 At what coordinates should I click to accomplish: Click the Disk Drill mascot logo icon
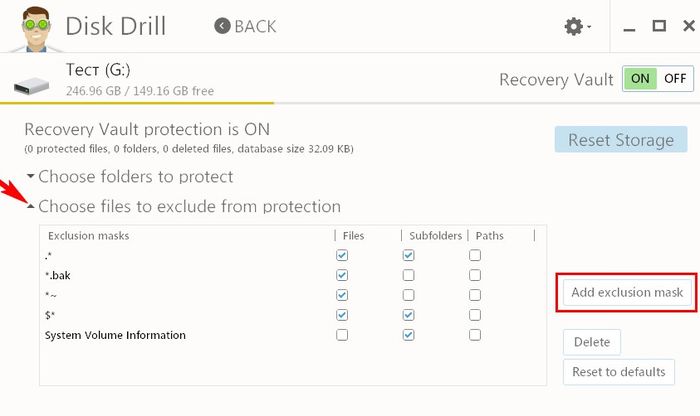(x=27, y=25)
